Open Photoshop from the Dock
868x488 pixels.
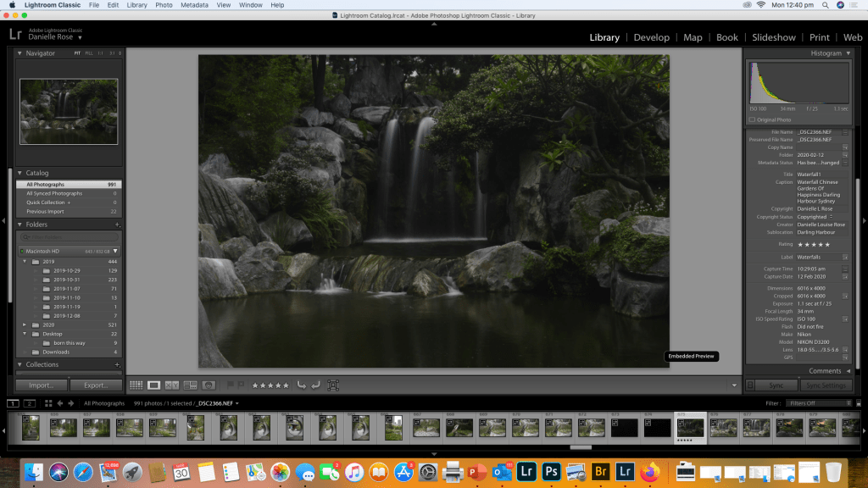tap(551, 469)
